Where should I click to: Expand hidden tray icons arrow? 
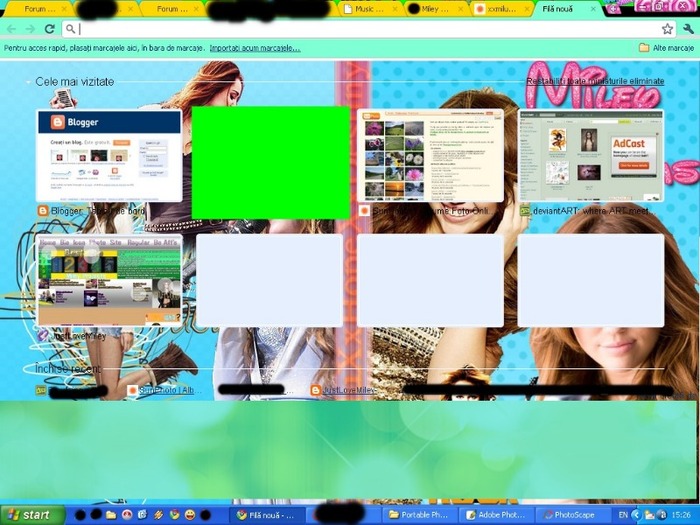click(x=636, y=515)
